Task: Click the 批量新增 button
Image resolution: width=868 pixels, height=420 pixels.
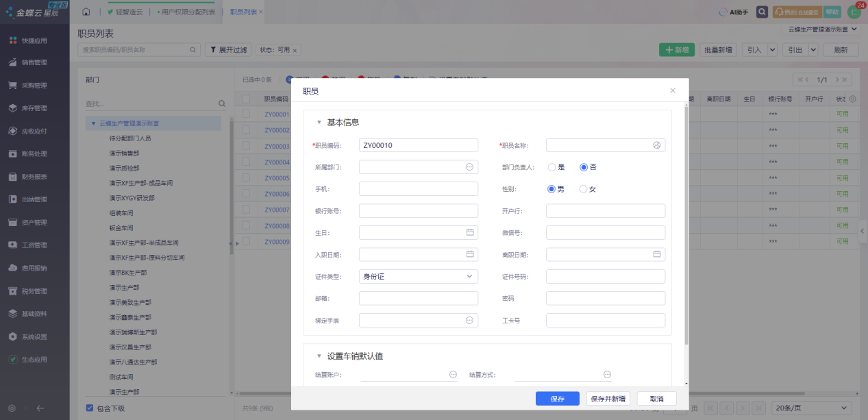Action: pyautogui.click(x=718, y=50)
